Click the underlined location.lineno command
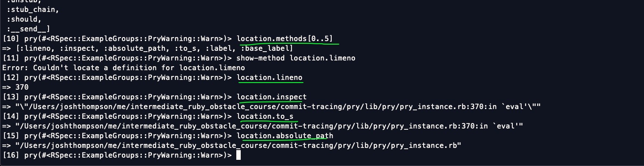This screenshot has height=166, width=644. (269, 77)
